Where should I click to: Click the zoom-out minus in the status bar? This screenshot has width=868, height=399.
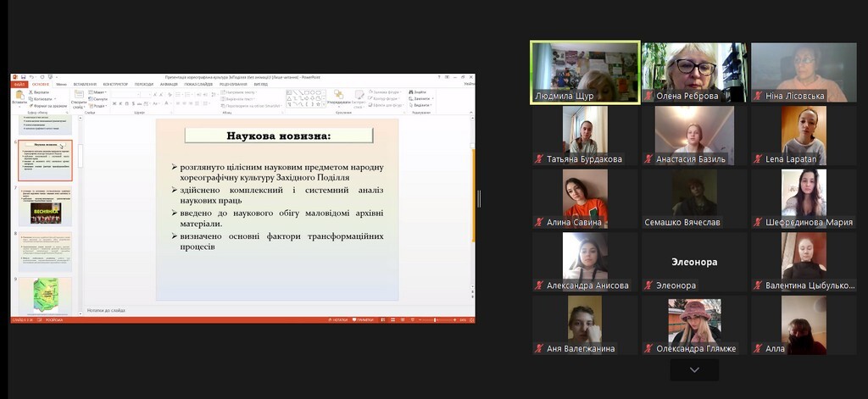click(420, 320)
